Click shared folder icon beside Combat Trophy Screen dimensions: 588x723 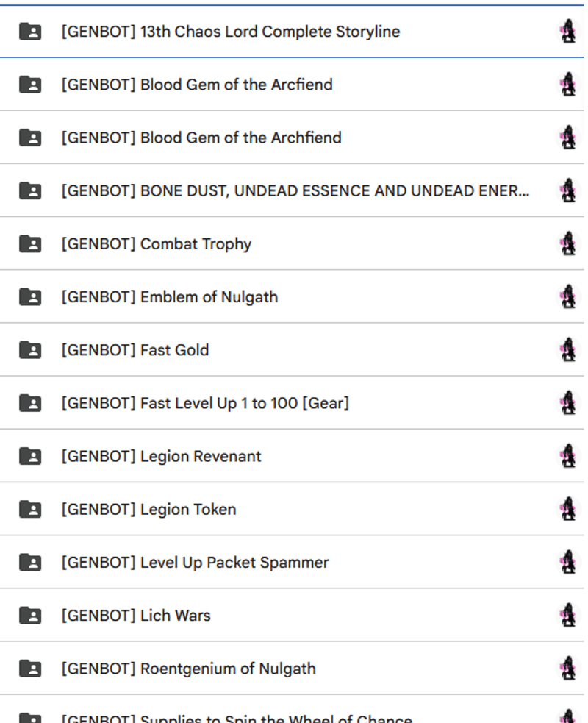30,244
